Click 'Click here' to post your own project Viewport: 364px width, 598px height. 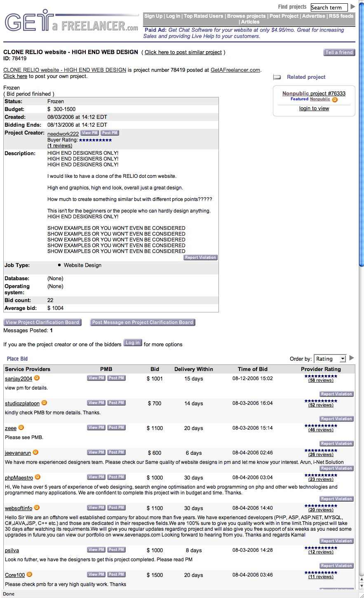point(15,76)
